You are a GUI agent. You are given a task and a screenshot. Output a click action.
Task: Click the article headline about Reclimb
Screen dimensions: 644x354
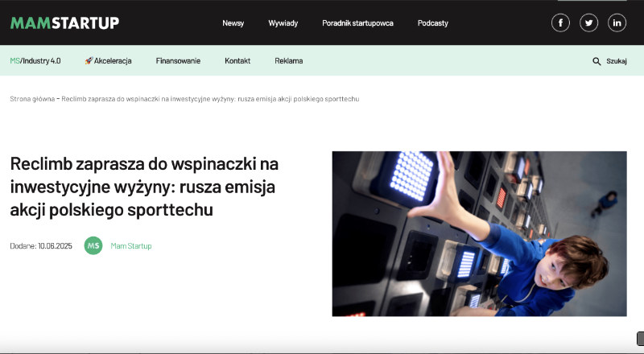[144, 187]
